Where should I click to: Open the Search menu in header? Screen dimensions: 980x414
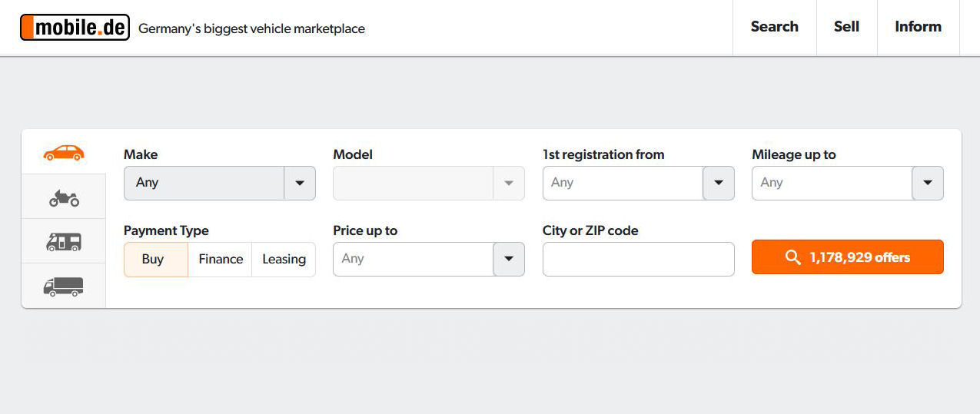coord(774,27)
